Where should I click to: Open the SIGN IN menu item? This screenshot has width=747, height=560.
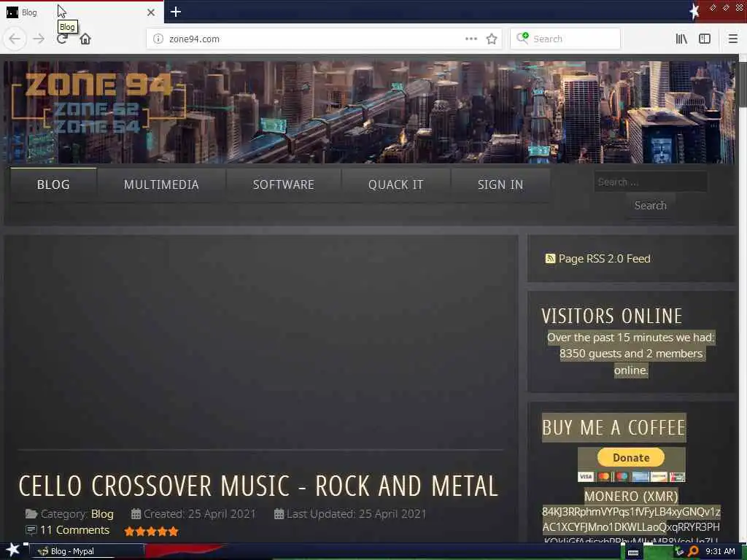500,184
